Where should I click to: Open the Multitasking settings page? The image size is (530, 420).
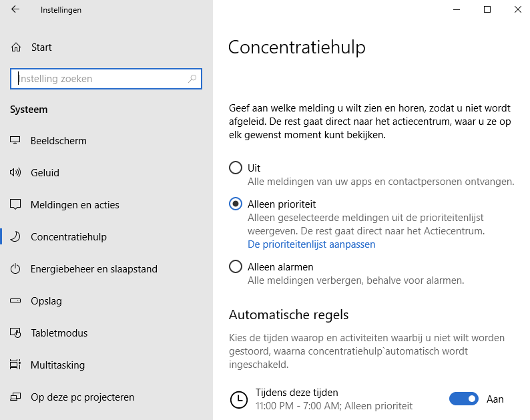pyautogui.click(x=56, y=365)
